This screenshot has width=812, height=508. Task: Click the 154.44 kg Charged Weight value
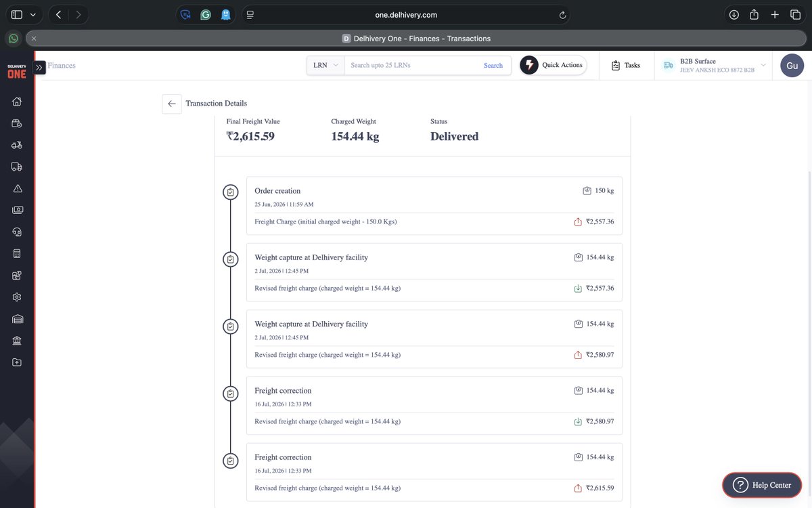click(355, 136)
